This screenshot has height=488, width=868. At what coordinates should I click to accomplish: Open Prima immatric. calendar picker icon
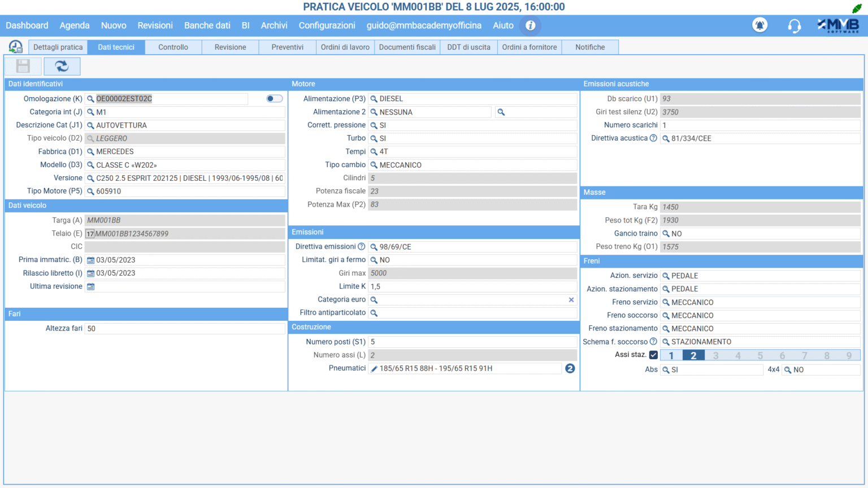point(90,260)
